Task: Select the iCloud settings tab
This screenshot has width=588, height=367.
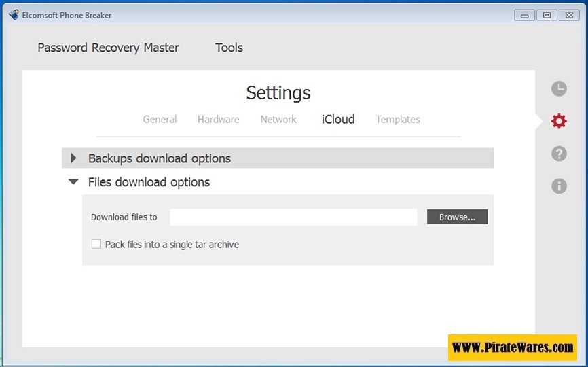Action: pos(338,120)
